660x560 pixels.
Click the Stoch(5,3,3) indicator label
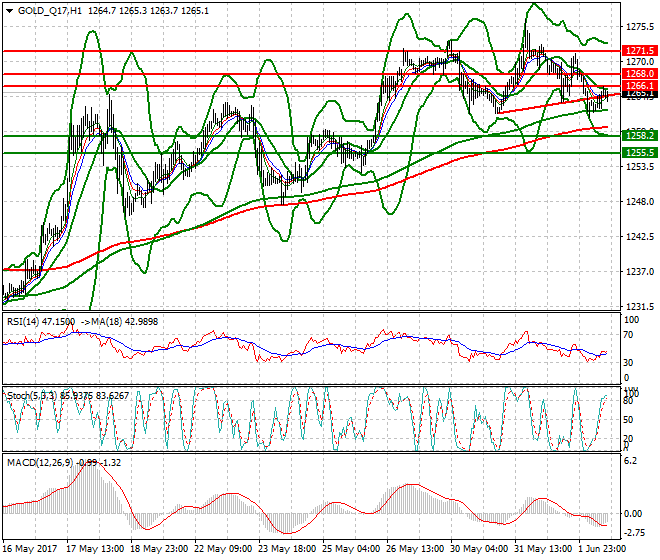(x=31, y=395)
